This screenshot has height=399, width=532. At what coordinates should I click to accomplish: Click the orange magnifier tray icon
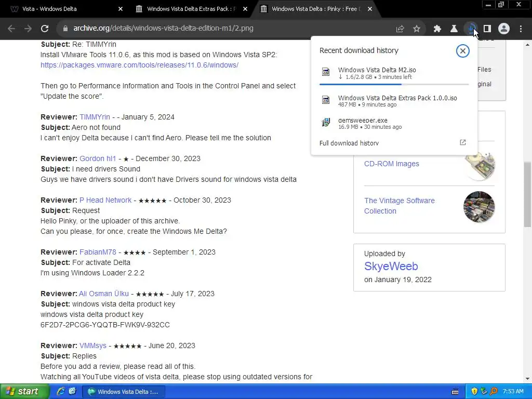coord(494,392)
